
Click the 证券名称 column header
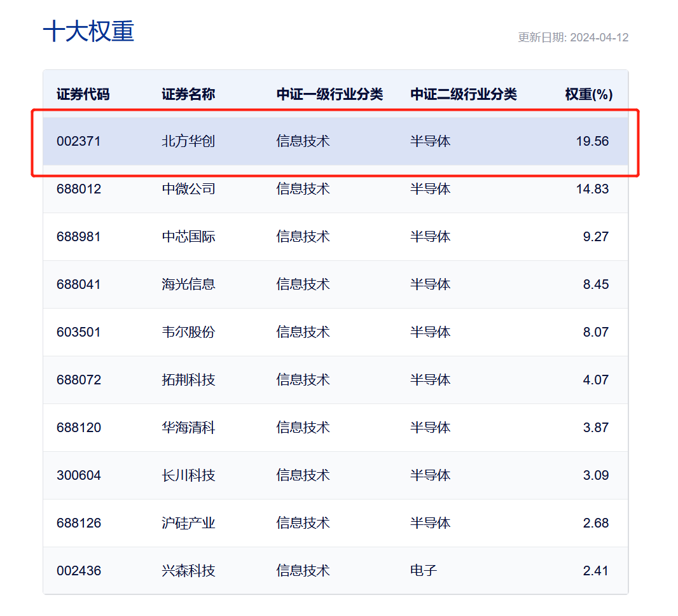(188, 94)
